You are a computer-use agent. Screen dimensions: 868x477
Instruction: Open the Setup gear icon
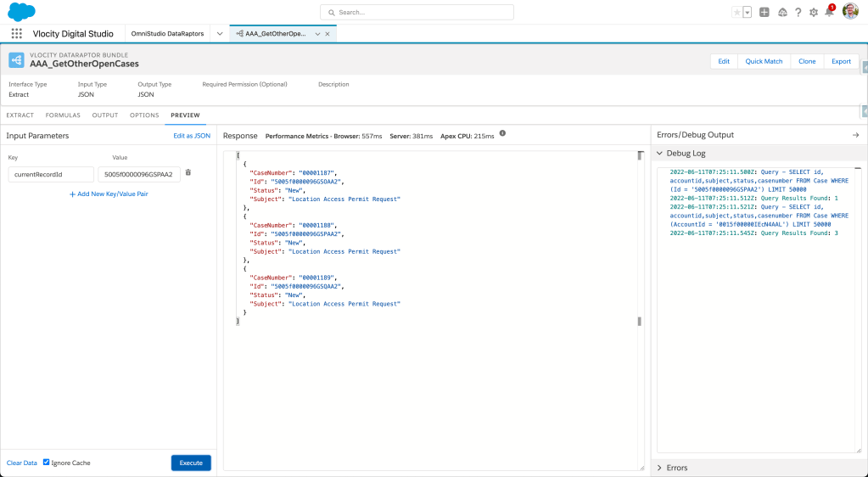[x=814, y=12]
